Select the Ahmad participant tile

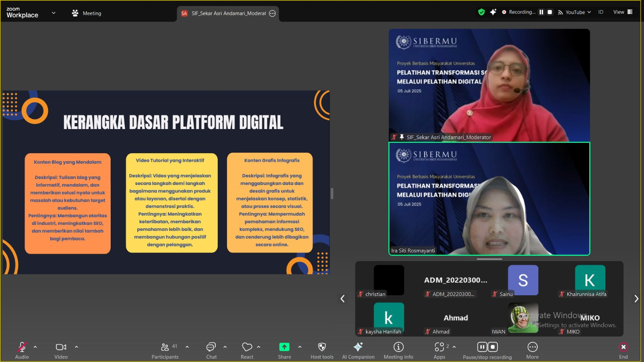(456, 318)
